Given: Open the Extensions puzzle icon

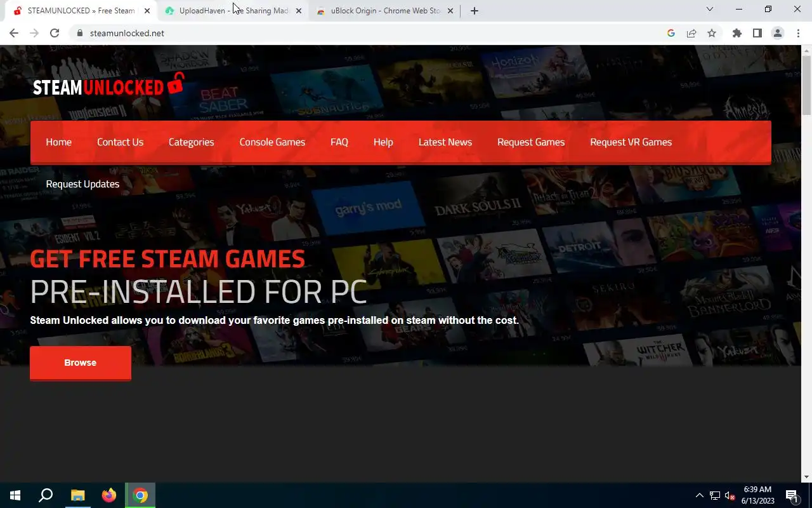Looking at the screenshot, I should click(737, 33).
